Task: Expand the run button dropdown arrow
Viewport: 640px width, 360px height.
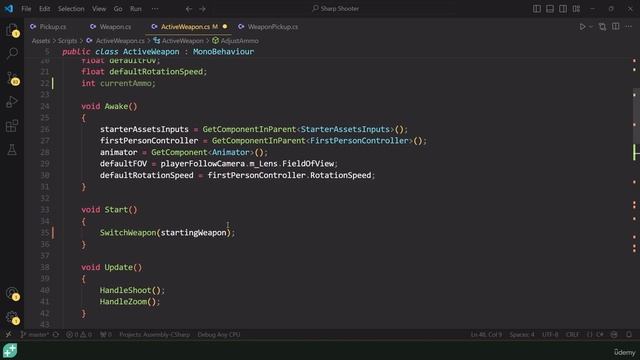Action: [591, 27]
